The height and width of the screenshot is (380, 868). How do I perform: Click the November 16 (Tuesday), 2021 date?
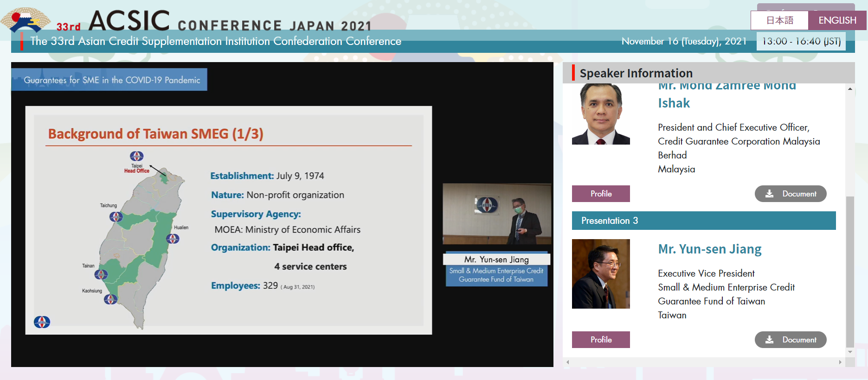point(684,41)
